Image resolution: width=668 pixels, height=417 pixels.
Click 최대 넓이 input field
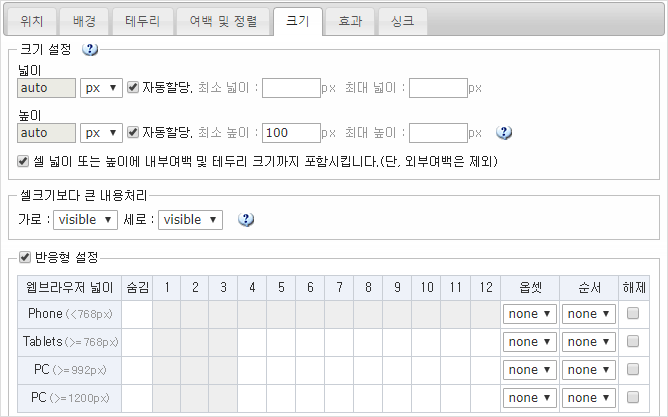[438, 88]
